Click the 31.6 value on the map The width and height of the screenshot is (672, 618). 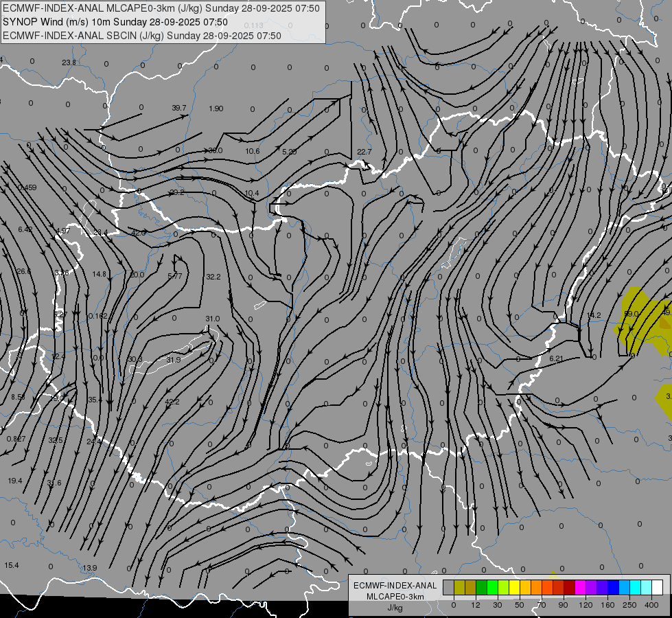54,483
